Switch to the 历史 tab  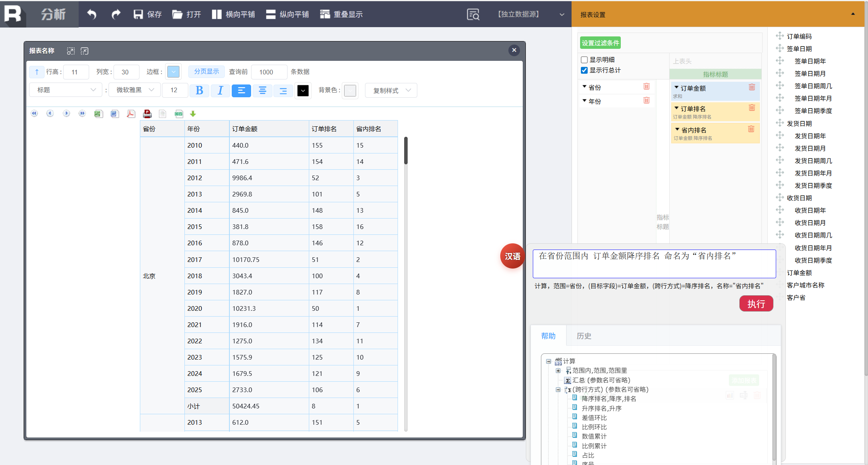click(x=584, y=336)
